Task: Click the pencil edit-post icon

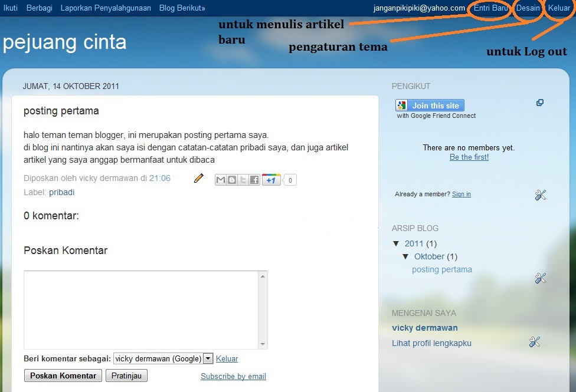Action: (199, 179)
